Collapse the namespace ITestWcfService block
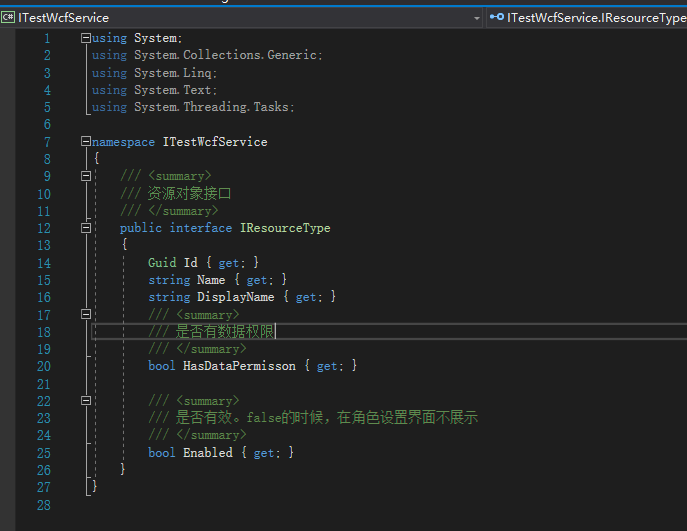 86,142
